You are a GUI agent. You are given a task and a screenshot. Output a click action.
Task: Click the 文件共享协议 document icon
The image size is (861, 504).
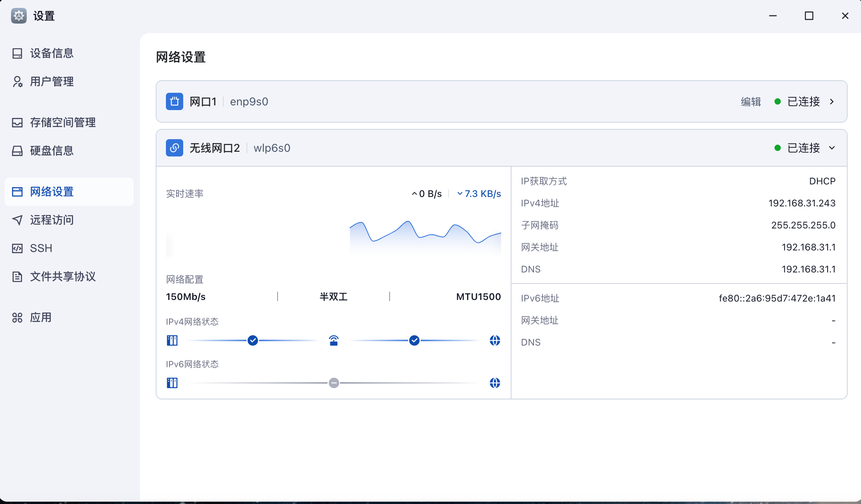tap(17, 277)
